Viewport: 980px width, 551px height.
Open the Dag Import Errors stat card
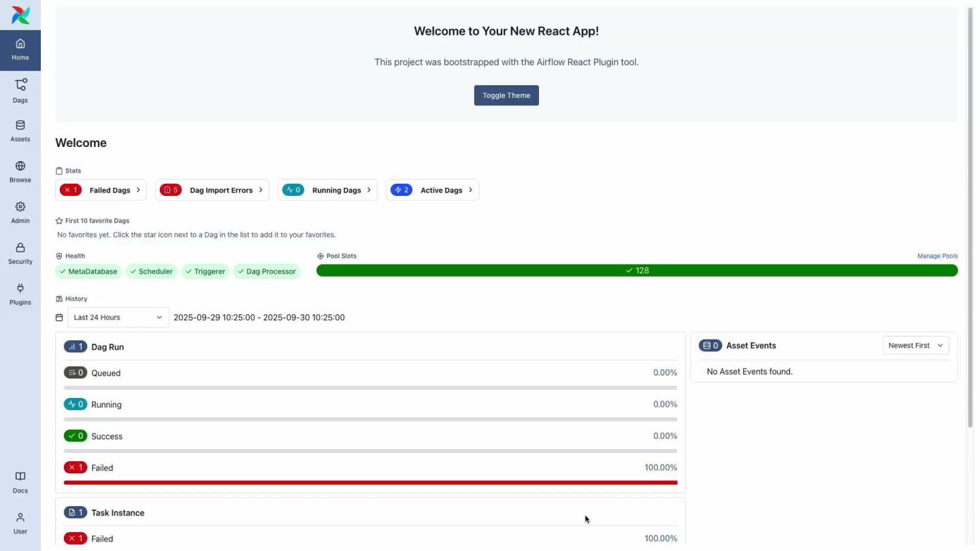[x=212, y=190]
